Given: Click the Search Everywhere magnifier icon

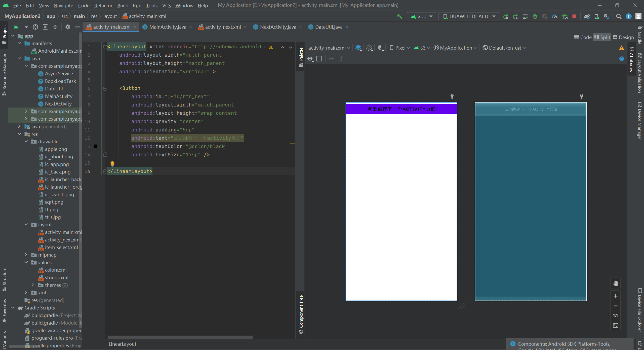Looking at the screenshot, I should point(619,16).
